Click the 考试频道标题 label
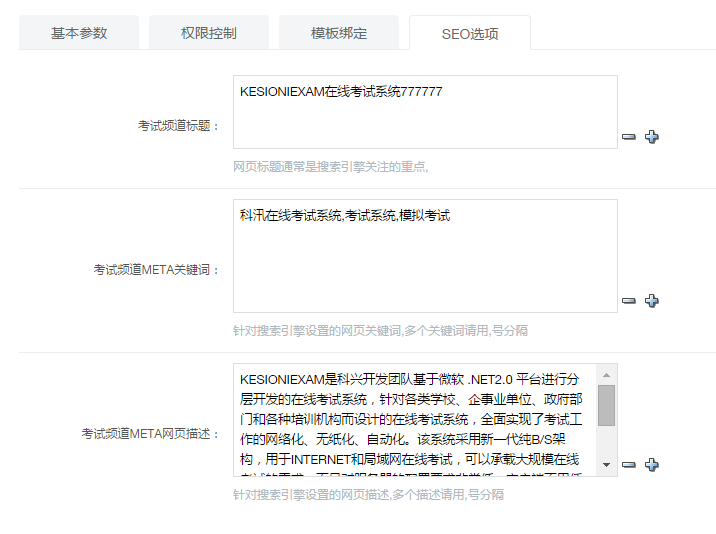This screenshot has width=716, height=534. click(x=179, y=126)
